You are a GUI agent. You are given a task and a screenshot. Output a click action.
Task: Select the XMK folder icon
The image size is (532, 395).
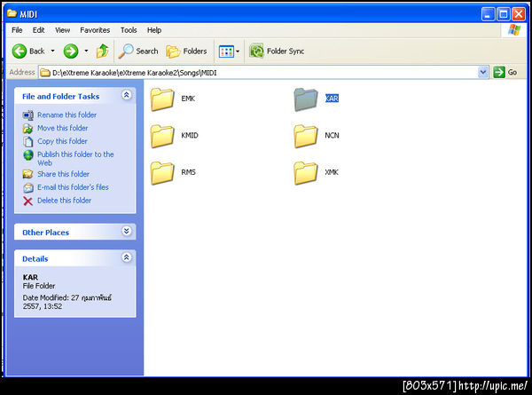tap(306, 173)
